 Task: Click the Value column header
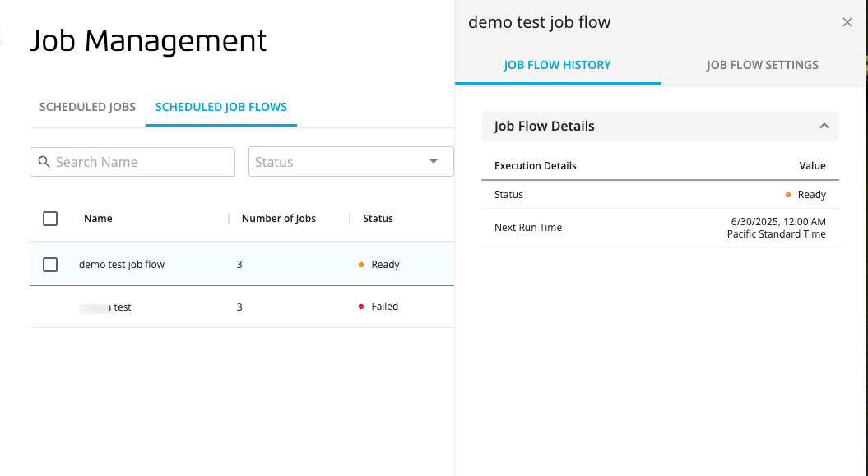click(x=812, y=166)
